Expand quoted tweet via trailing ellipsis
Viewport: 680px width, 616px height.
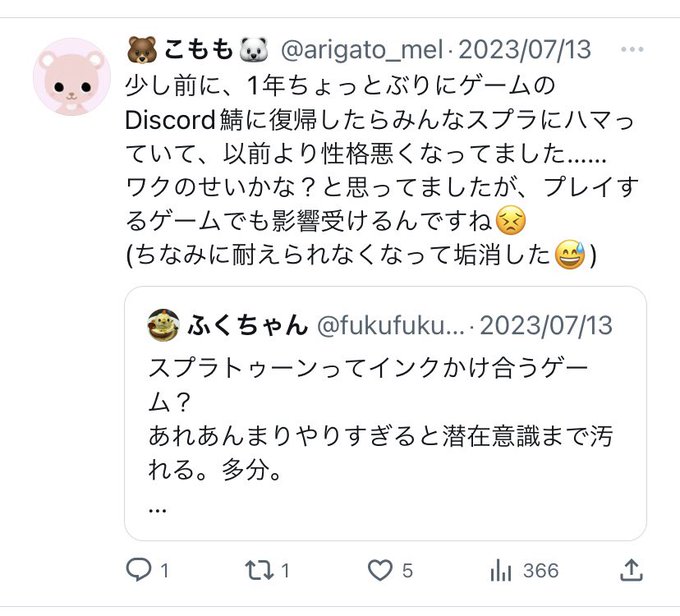pos(157,510)
